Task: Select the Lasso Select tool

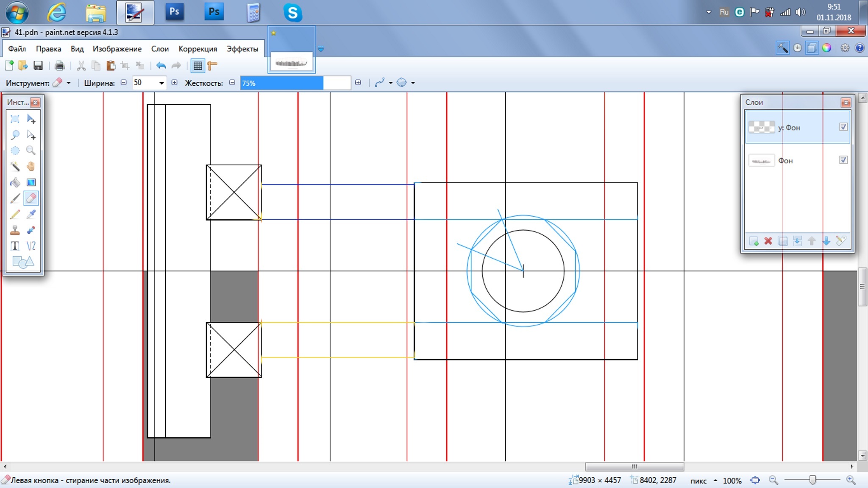Action: click(x=15, y=135)
